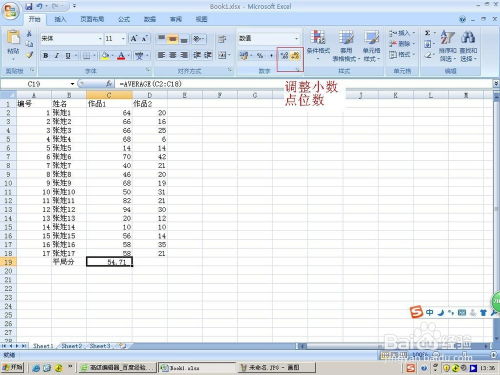Select column C header

click(109, 95)
